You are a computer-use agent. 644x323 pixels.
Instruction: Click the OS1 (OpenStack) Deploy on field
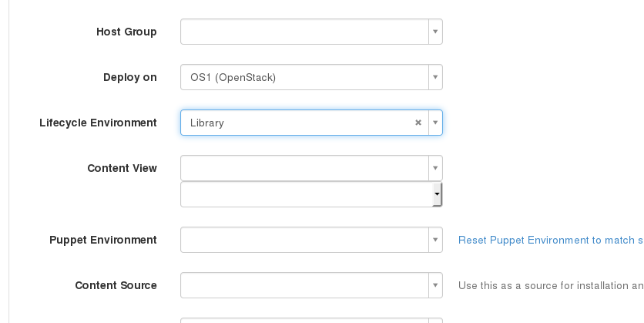point(311,77)
